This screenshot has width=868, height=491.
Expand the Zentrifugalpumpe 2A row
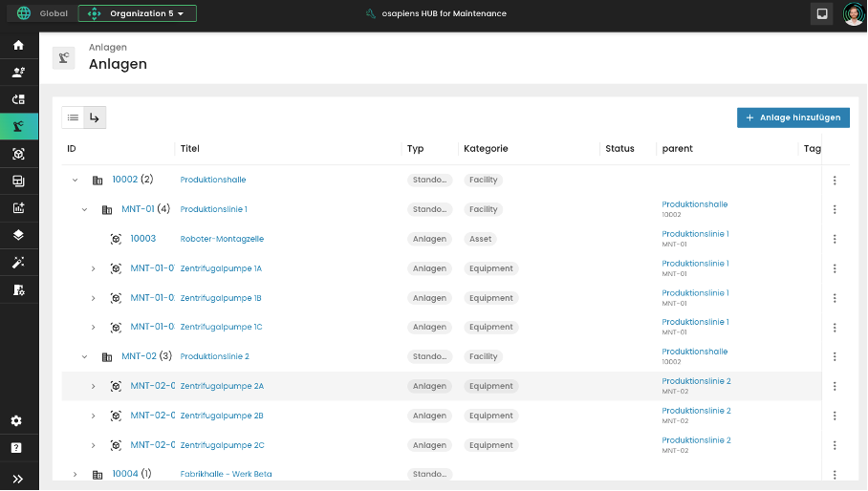click(x=93, y=386)
